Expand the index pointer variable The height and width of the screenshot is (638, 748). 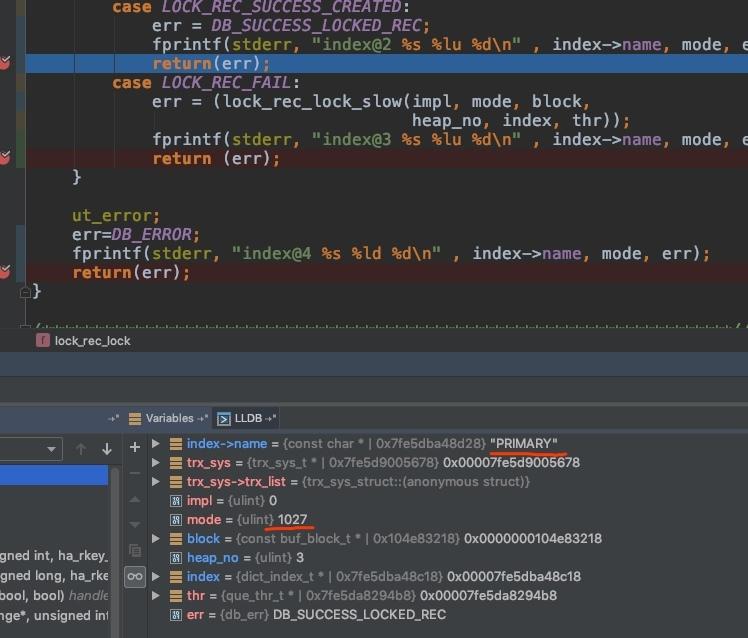156,576
